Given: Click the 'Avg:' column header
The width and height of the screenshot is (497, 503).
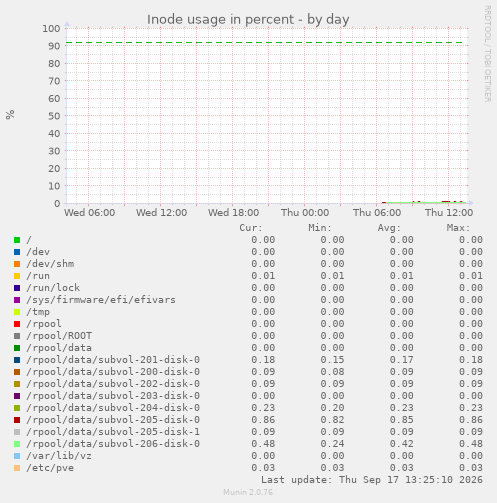Looking at the screenshot, I should coord(389,228).
